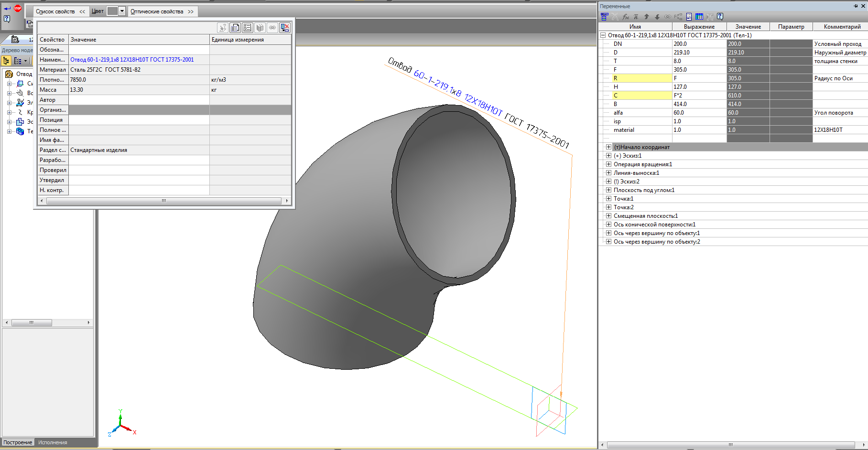Select the alfa expression cell 60.0
Image resolution: width=868 pixels, height=450 pixels.
(x=699, y=113)
